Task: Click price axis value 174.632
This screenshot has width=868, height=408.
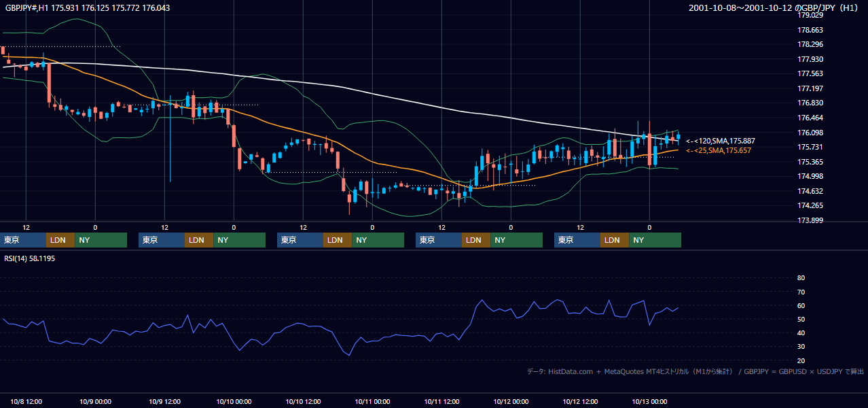Action: 810,191
